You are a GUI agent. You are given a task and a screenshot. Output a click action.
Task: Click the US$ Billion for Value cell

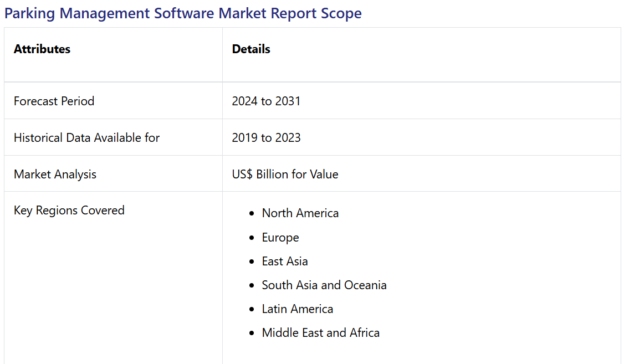[285, 174]
